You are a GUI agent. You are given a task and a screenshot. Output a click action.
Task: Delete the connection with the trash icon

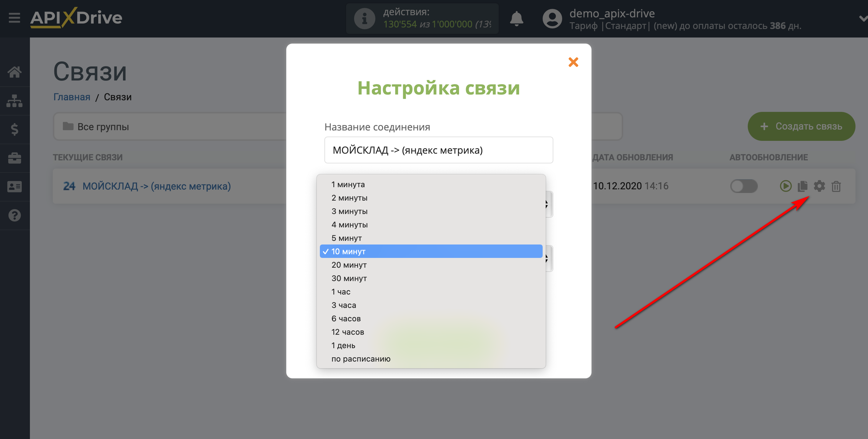(x=836, y=186)
